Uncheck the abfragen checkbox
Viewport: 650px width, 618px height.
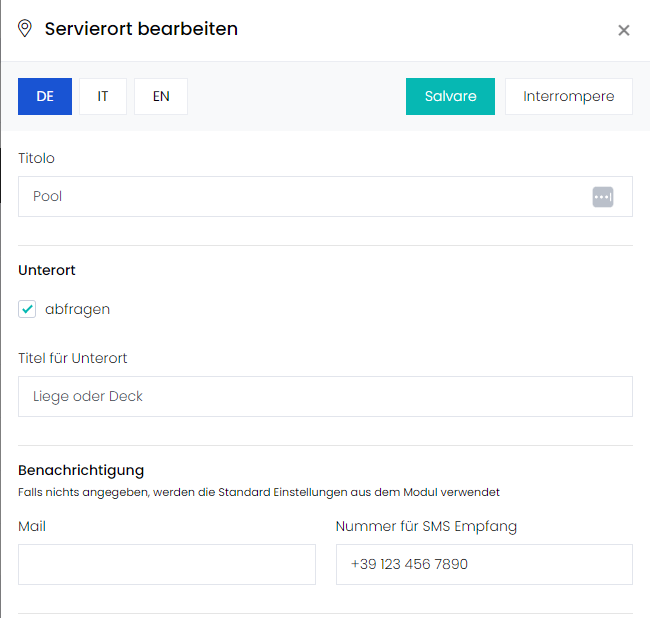[x=27, y=309]
